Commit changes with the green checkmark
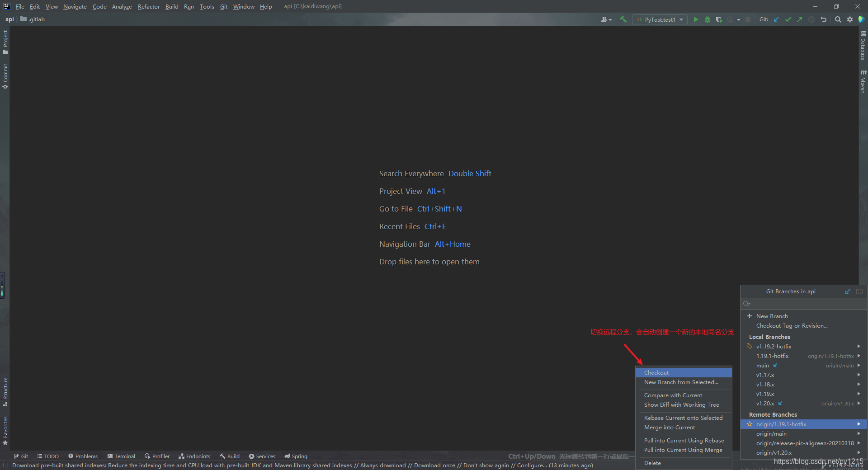Viewport: 868px width, 470px height. [788, 19]
